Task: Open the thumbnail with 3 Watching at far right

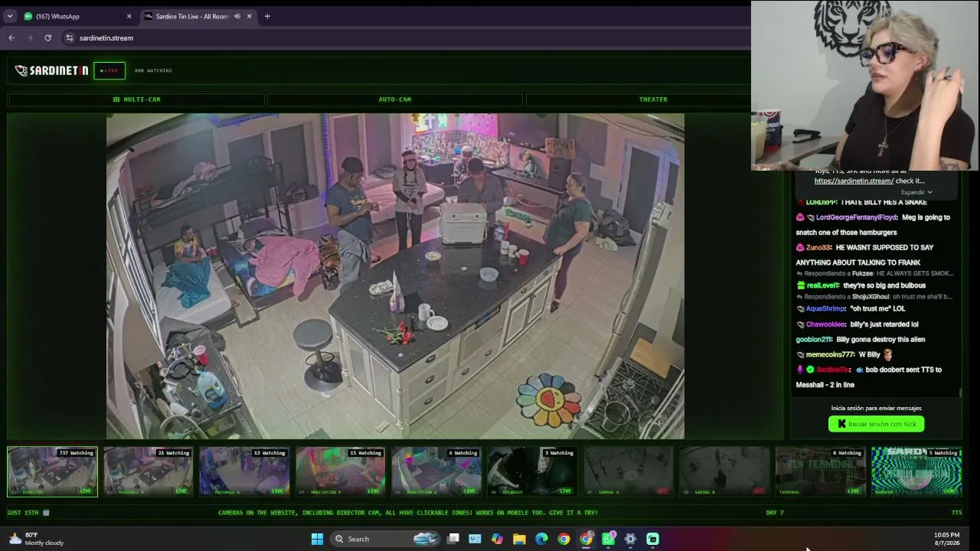Action: [x=916, y=471]
